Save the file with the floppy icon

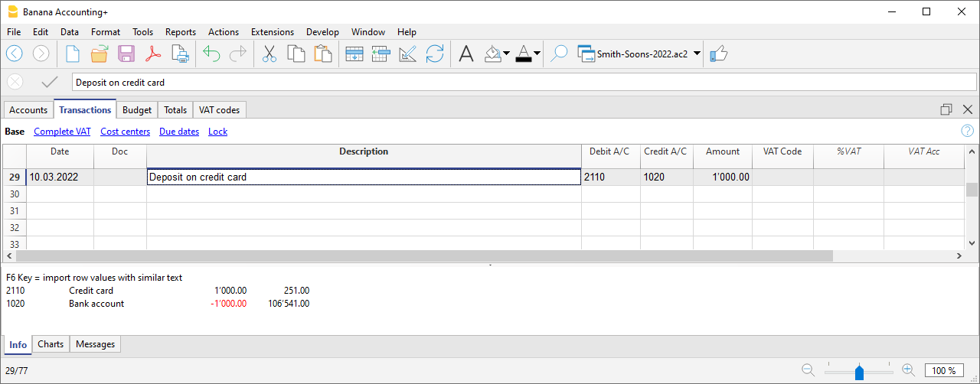126,54
